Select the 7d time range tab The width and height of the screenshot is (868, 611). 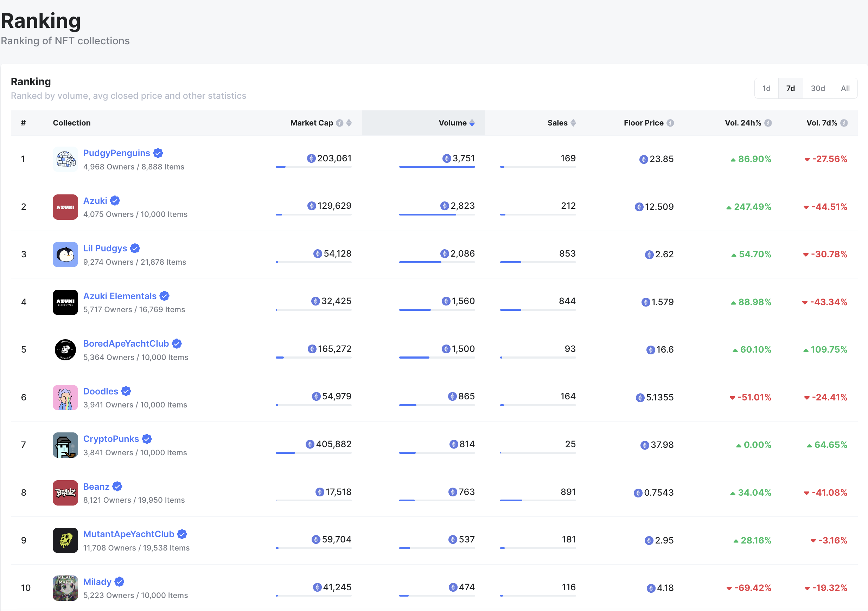point(791,89)
